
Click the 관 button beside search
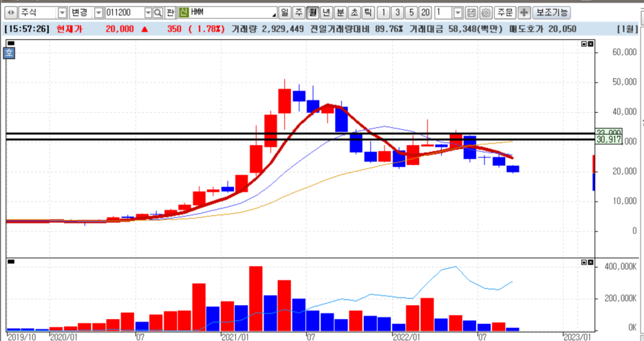[x=171, y=13]
